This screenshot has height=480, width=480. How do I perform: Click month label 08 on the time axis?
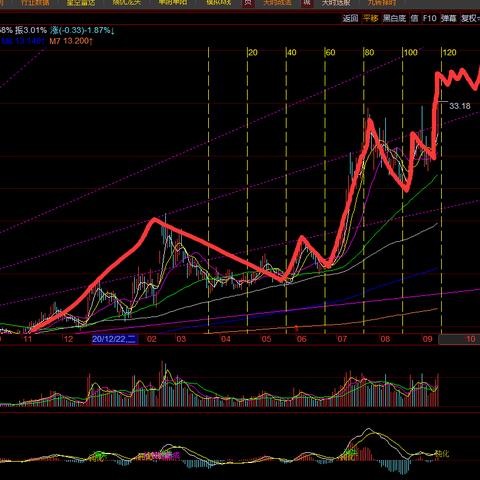[x=385, y=339]
